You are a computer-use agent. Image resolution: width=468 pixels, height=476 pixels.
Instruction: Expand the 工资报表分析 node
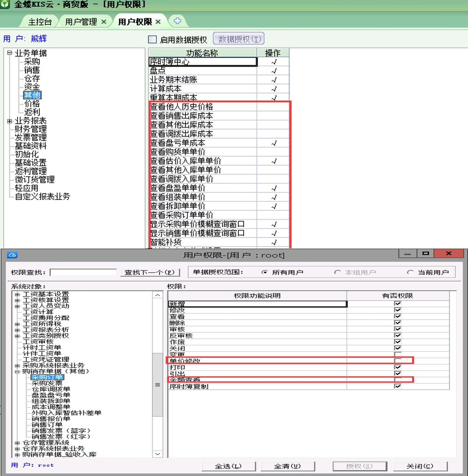pyautogui.click(x=17, y=330)
